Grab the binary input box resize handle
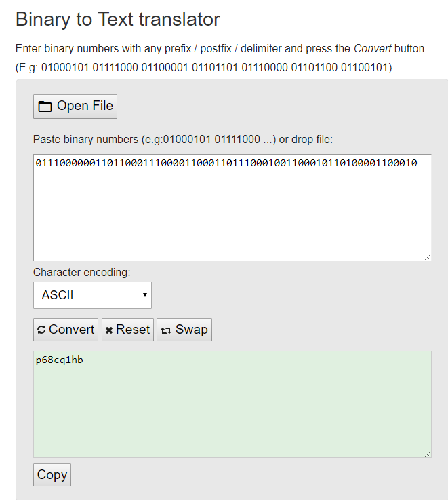448x500 pixels. click(427, 256)
